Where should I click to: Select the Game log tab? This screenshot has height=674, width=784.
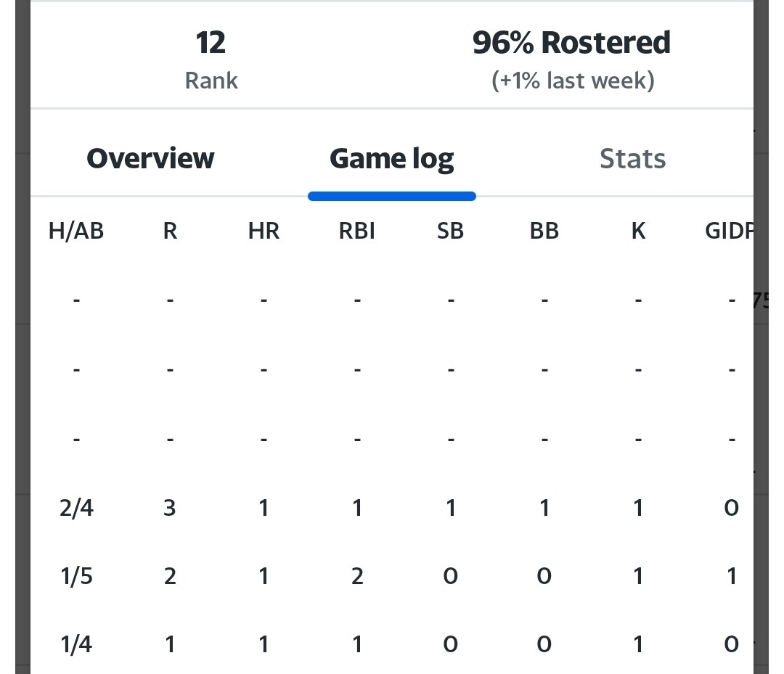[x=391, y=160]
